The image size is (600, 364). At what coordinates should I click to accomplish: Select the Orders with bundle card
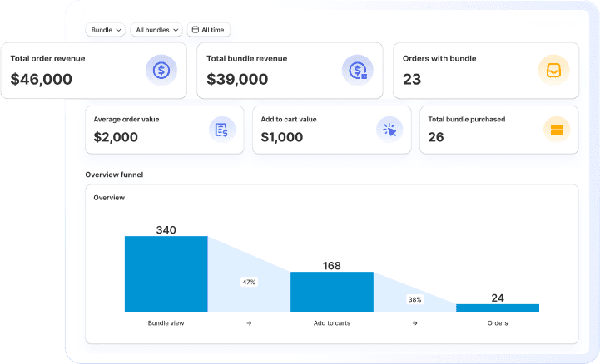485,71
